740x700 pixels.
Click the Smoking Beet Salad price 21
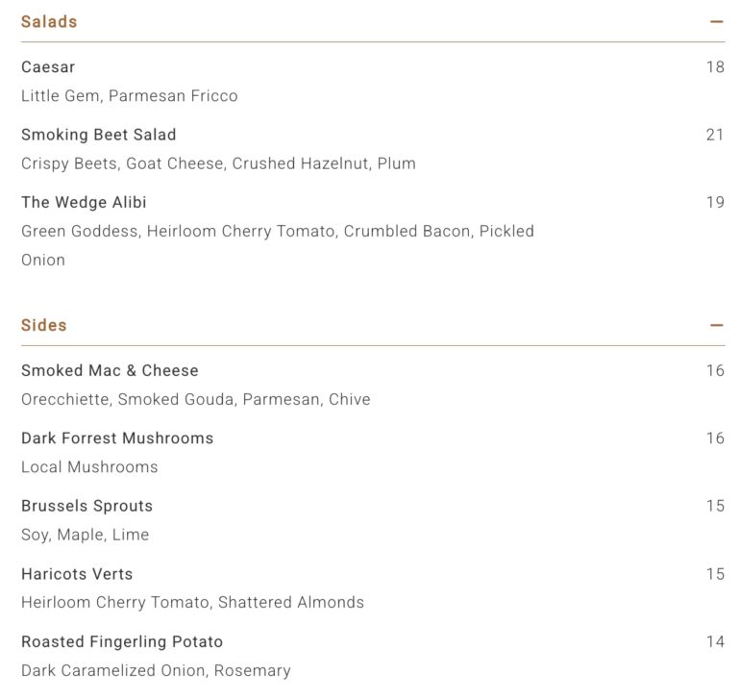coord(715,135)
